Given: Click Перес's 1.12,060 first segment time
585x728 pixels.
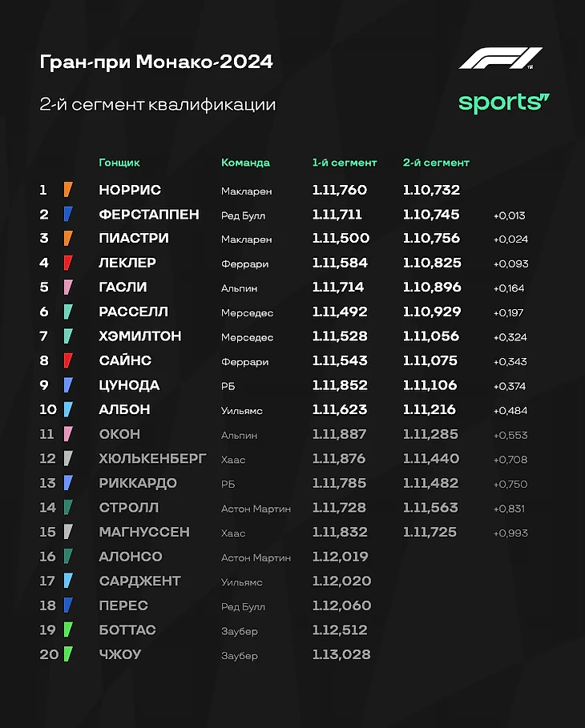Looking at the screenshot, I should (341, 605).
